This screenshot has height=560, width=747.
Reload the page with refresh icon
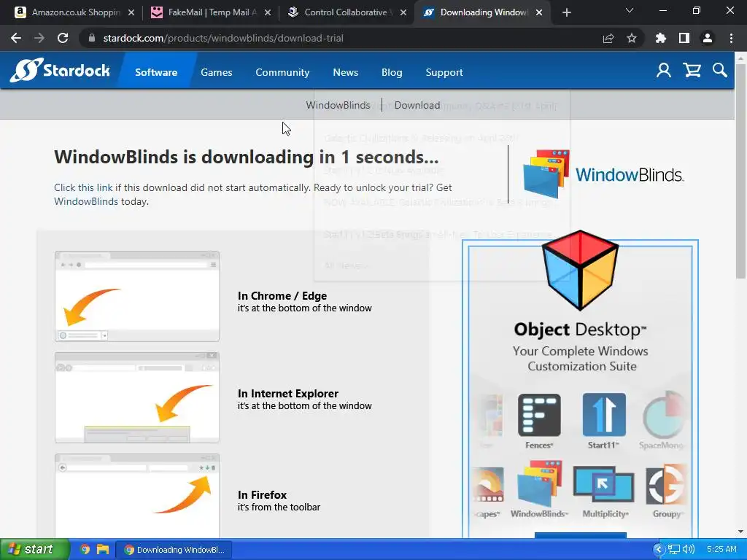click(x=63, y=38)
